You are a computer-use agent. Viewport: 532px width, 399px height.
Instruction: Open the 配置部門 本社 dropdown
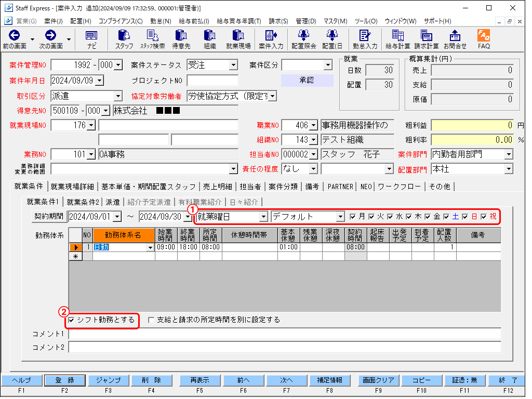pyautogui.click(x=509, y=169)
